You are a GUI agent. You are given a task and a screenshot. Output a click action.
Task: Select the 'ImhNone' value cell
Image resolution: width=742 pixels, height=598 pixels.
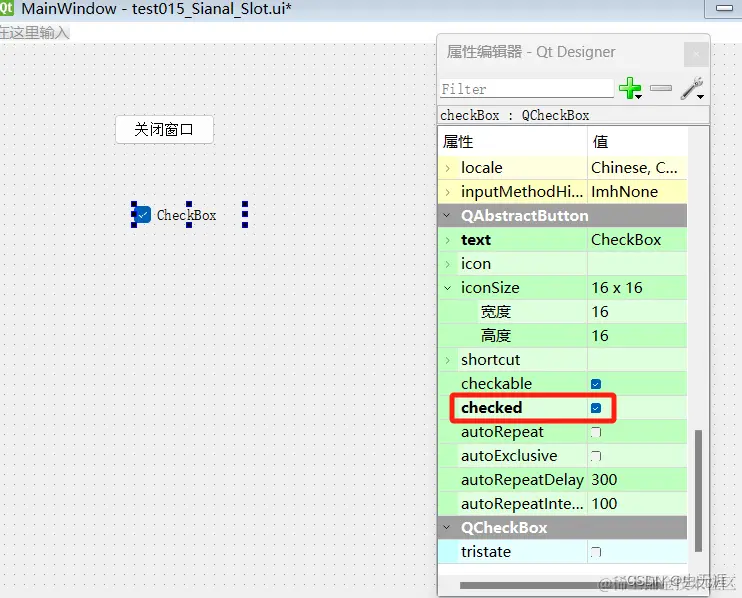[636, 192]
